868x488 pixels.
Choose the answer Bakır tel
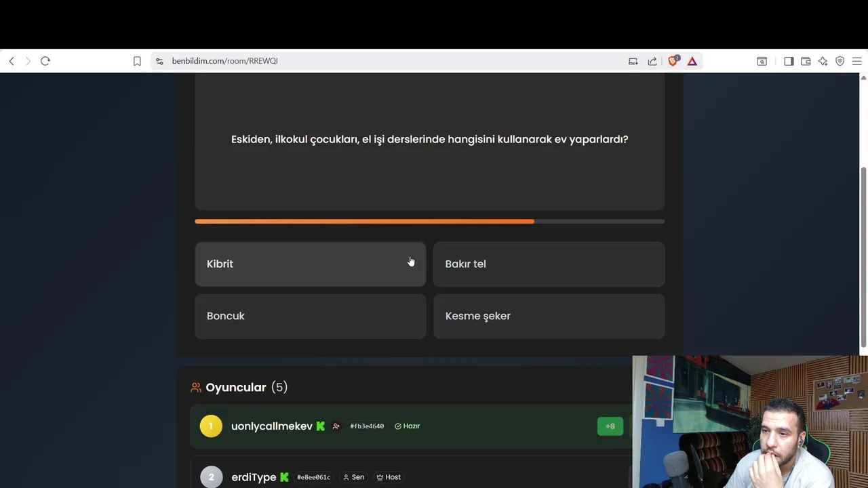tap(549, 264)
